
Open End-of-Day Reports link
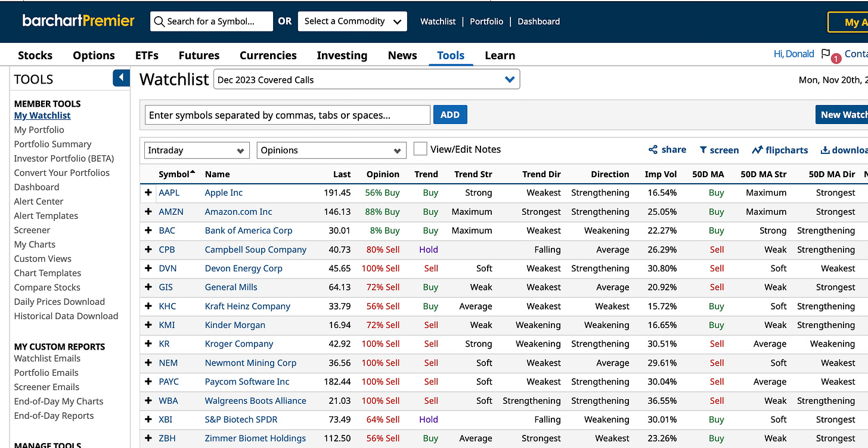click(54, 415)
